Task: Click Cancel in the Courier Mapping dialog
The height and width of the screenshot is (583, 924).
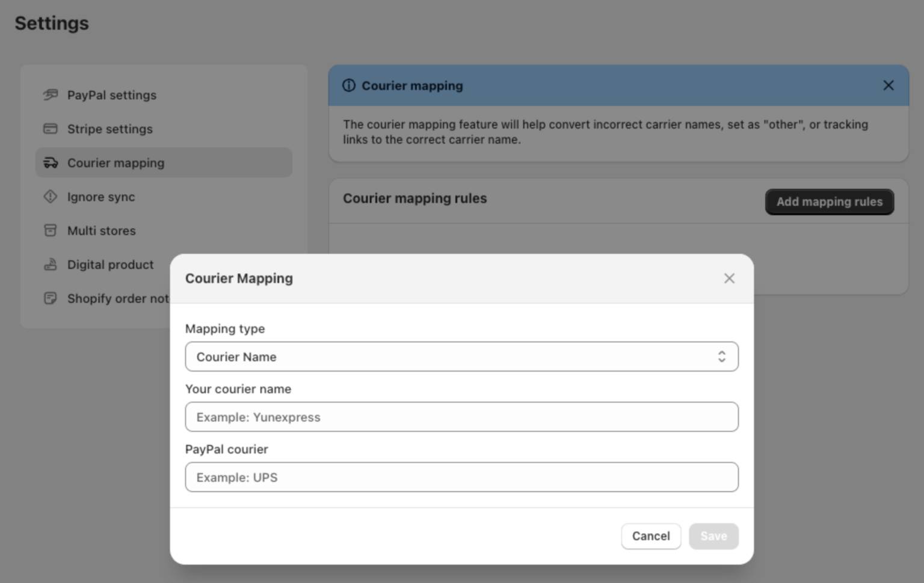Action: pyautogui.click(x=651, y=536)
